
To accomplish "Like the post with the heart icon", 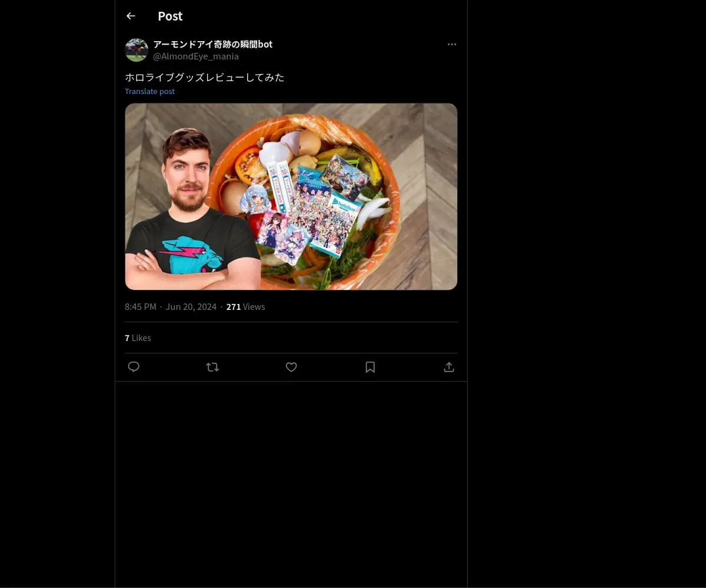I will tap(291, 367).
